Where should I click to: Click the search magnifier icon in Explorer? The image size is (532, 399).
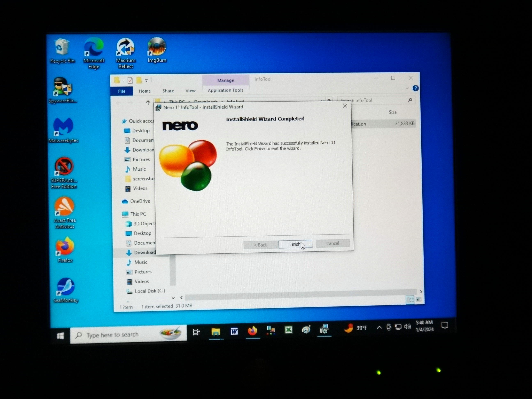point(410,100)
